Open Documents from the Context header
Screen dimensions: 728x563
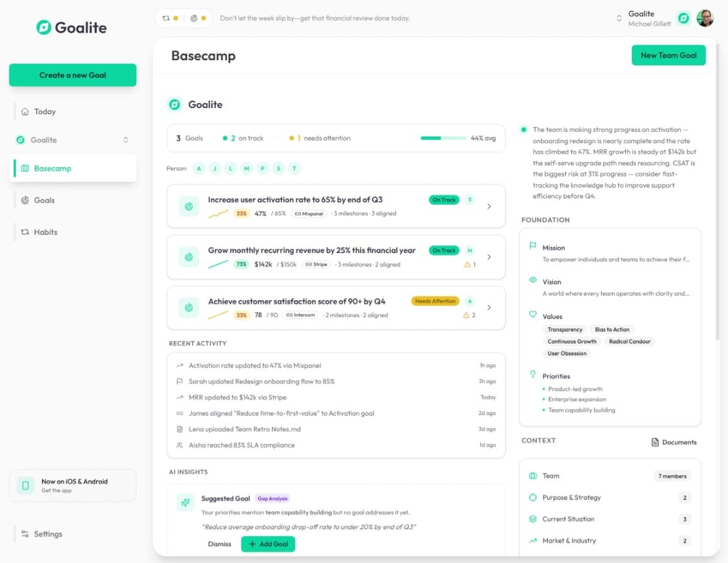pos(673,442)
